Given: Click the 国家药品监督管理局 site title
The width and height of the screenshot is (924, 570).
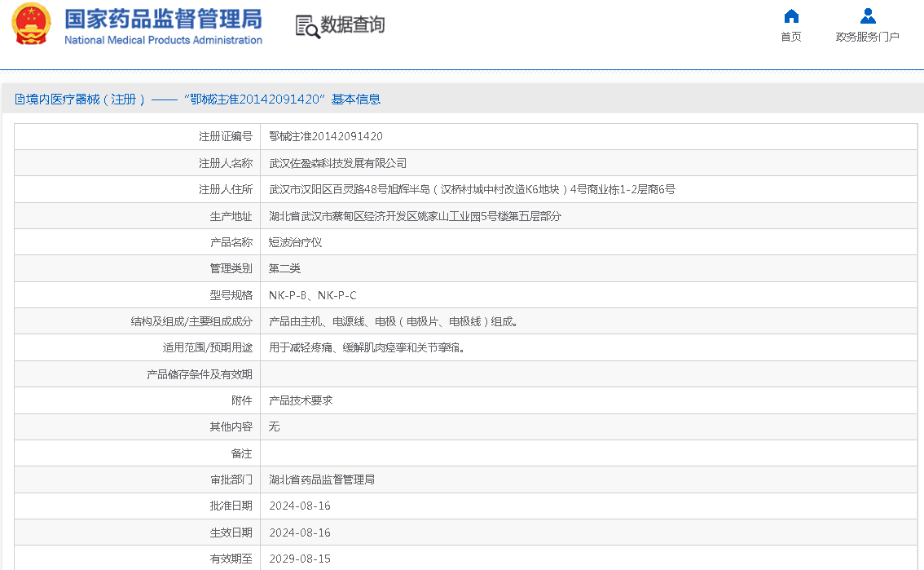Looking at the screenshot, I should coord(163,19).
